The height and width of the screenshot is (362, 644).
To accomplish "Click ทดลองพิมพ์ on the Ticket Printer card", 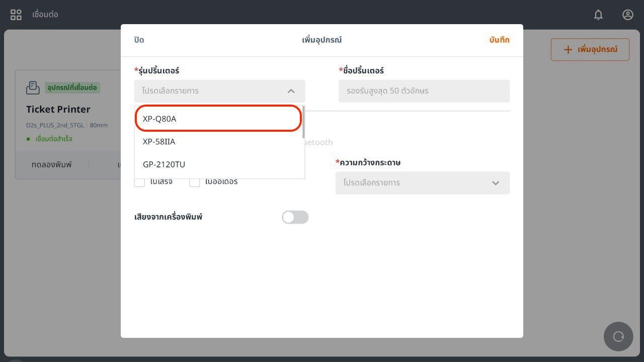I will coord(51,164).
